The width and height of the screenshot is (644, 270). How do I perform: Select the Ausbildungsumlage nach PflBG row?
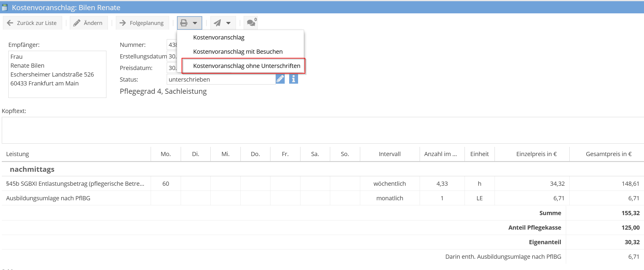pos(323,198)
